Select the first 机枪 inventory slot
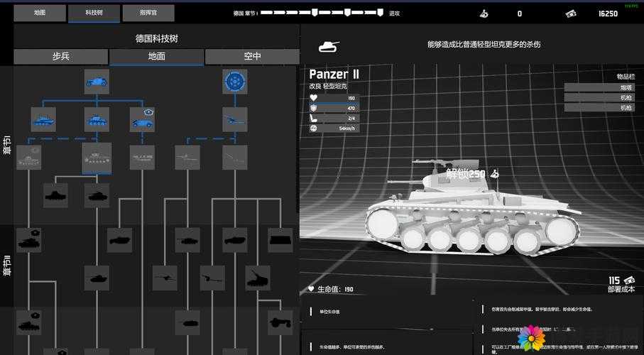Image resolution: width=644 pixels, height=355 pixels. tap(599, 98)
